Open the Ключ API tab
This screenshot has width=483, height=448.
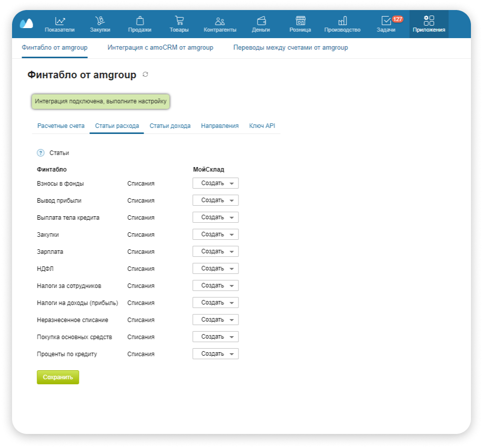tap(262, 126)
